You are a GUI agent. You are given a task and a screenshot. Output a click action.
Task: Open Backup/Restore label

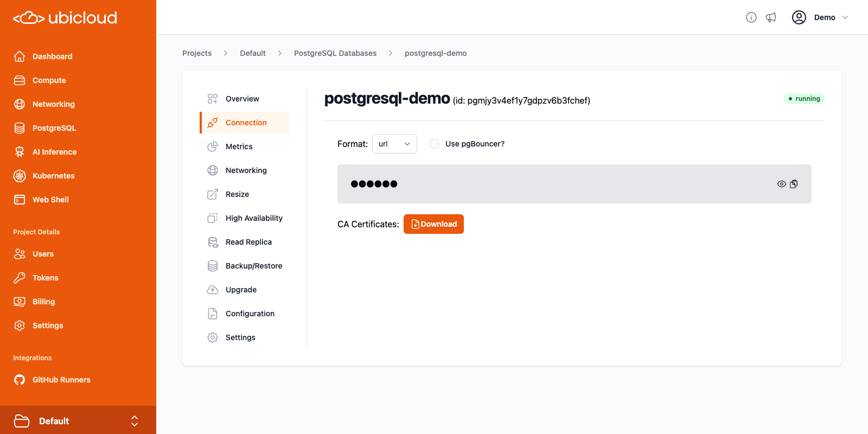click(254, 266)
